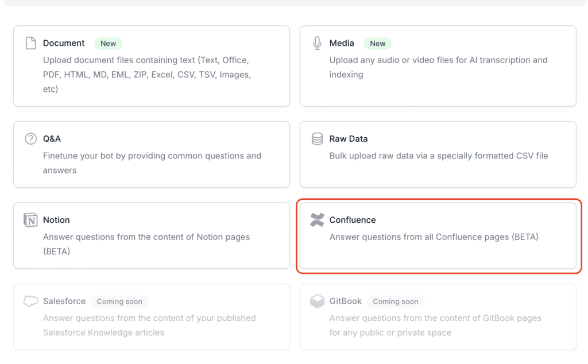Open the Confluence title label

click(x=353, y=220)
